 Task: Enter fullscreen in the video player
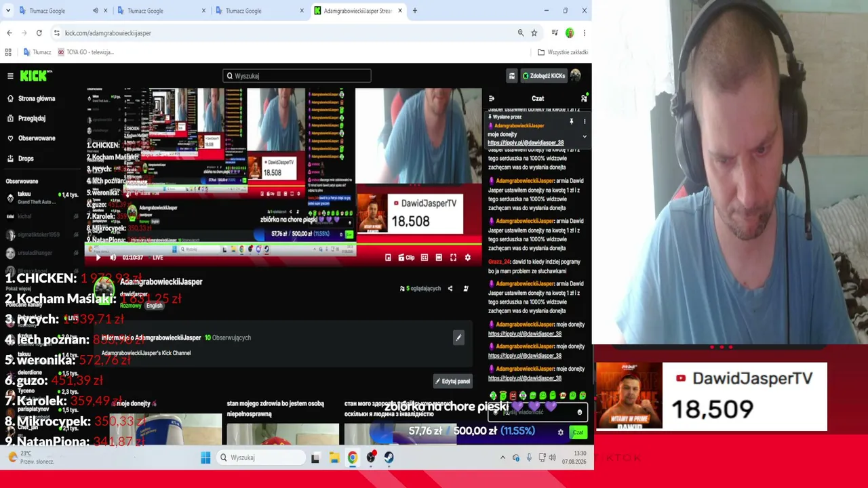click(453, 258)
